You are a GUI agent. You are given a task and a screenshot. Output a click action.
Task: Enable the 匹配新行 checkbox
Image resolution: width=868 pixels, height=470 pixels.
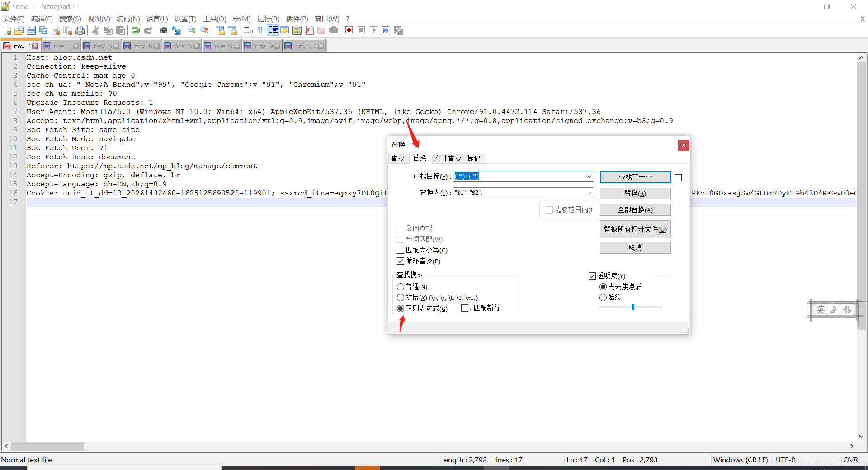[465, 308]
